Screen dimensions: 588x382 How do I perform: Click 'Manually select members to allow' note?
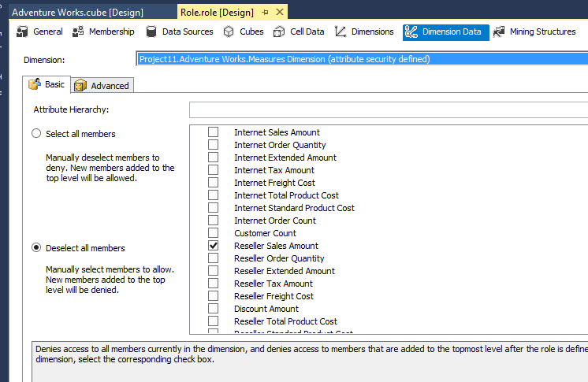point(110,280)
